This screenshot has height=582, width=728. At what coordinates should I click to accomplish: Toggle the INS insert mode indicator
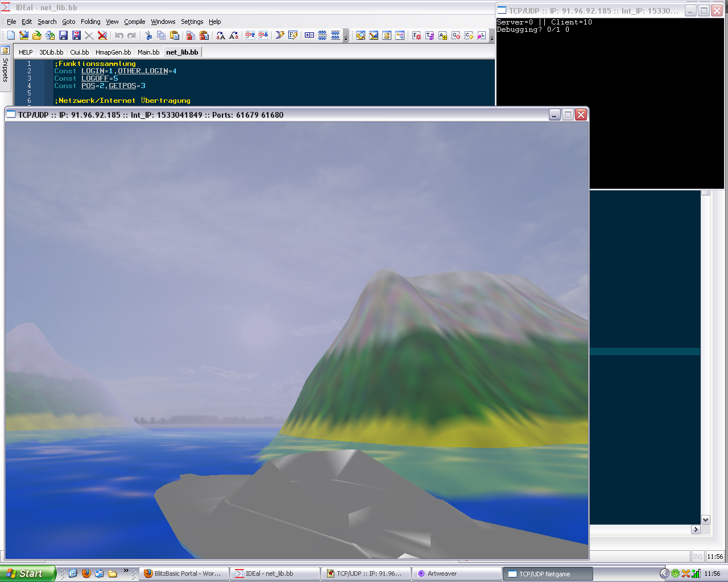pos(697,556)
